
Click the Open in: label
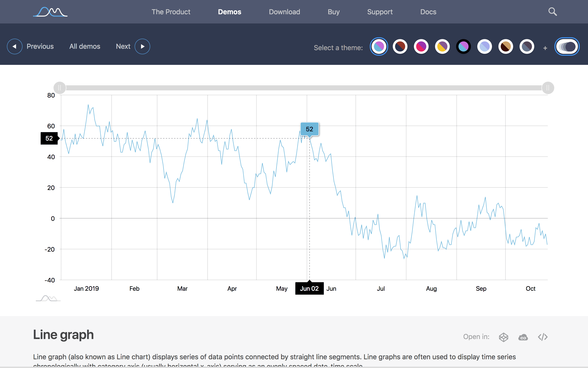[476, 337]
